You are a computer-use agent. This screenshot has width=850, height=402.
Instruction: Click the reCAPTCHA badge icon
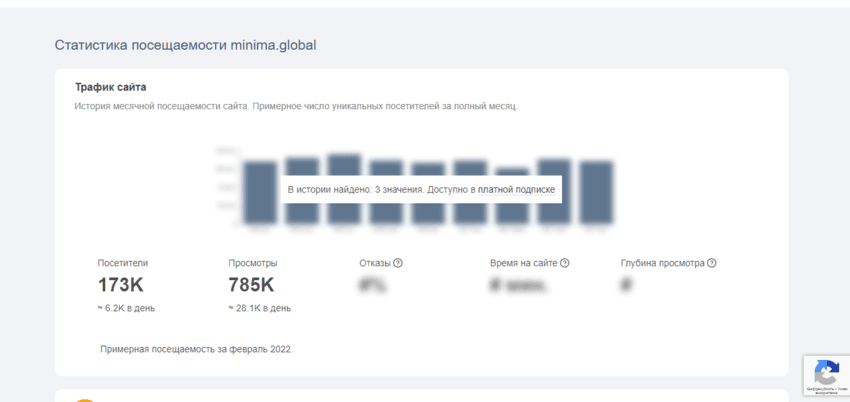point(827,372)
